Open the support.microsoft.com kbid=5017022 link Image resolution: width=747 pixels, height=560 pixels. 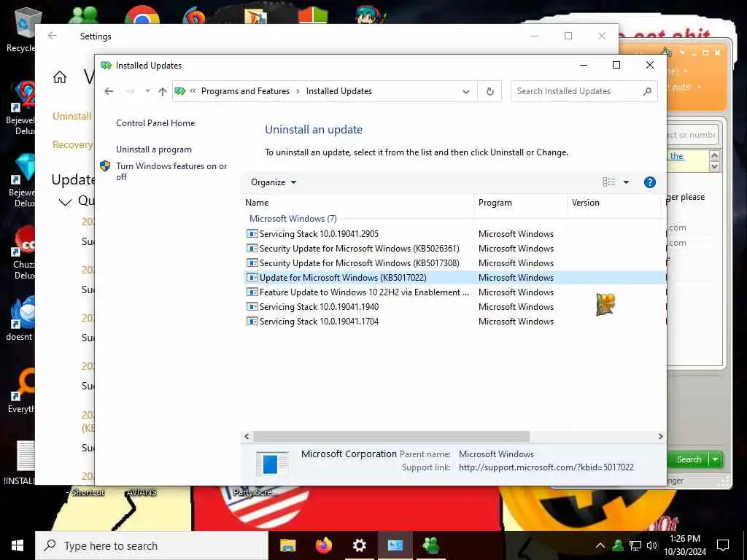click(x=546, y=467)
